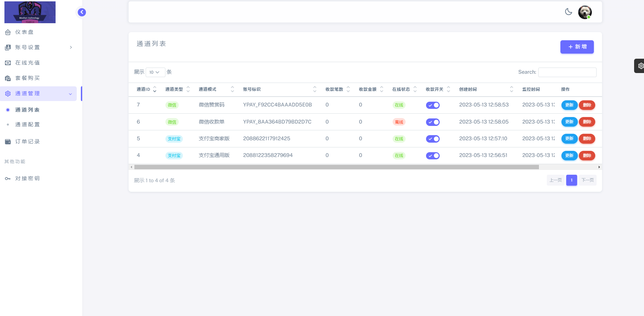Focus the Search input field
The height and width of the screenshot is (316, 644).
pos(567,72)
